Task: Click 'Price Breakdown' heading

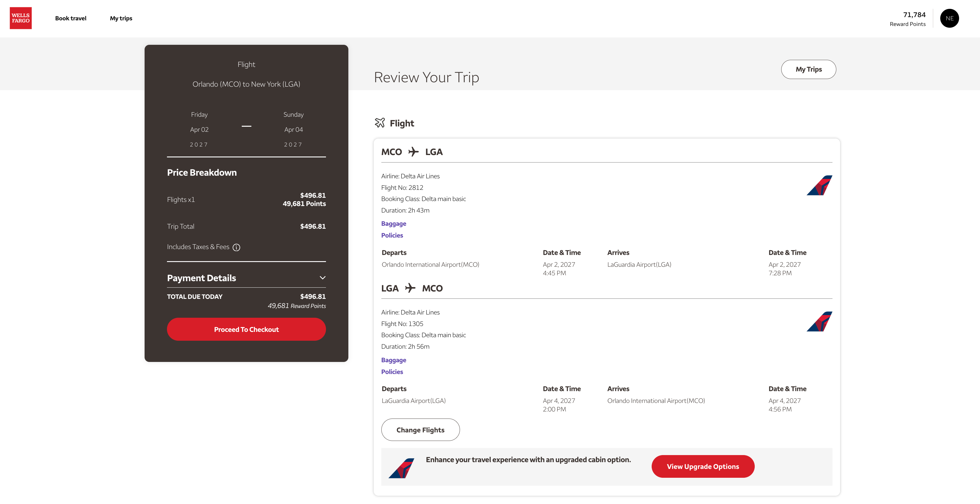Action: pyautogui.click(x=202, y=172)
